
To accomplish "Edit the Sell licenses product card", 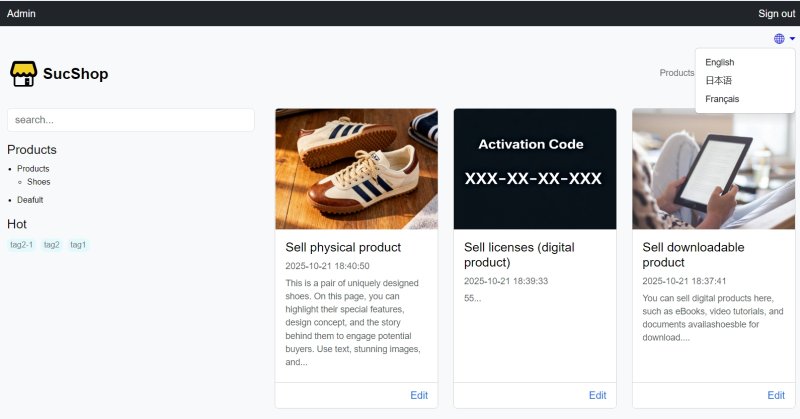I will click(597, 395).
